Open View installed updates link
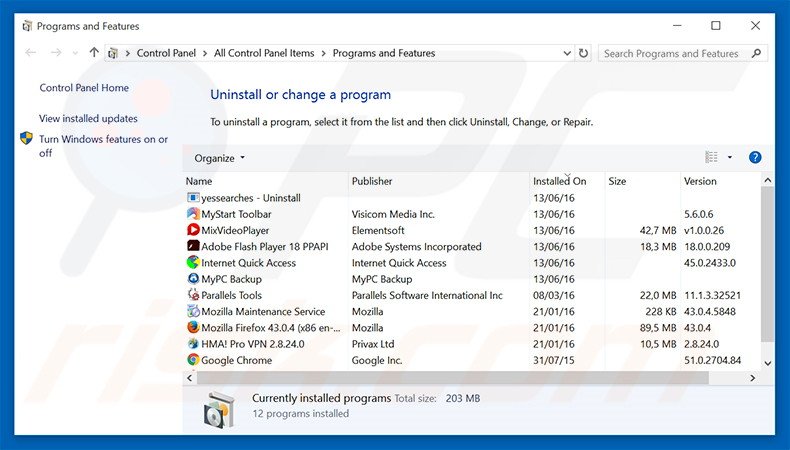Viewport: 790px width, 450px height. coord(88,118)
